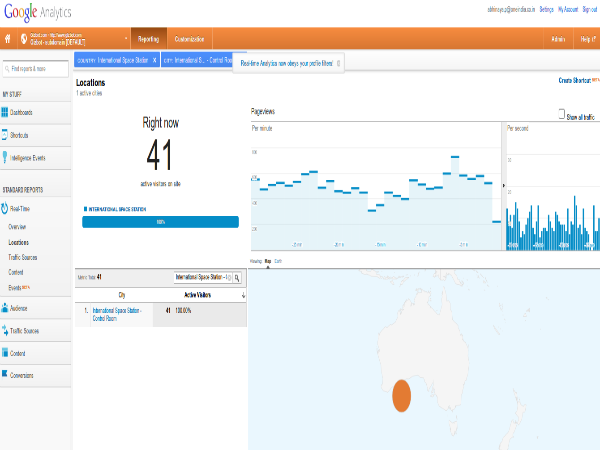This screenshot has height=450, width=600.
Task: Toggle the Show all traffic checkbox
Action: (x=561, y=114)
